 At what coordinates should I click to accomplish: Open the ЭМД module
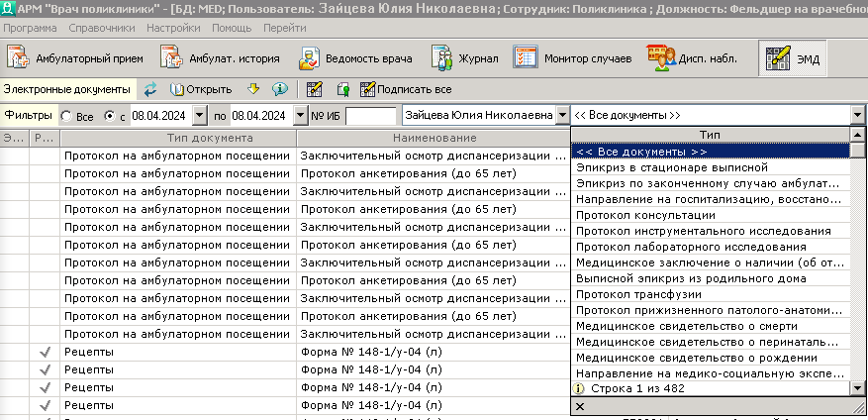[x=792, y=58]
